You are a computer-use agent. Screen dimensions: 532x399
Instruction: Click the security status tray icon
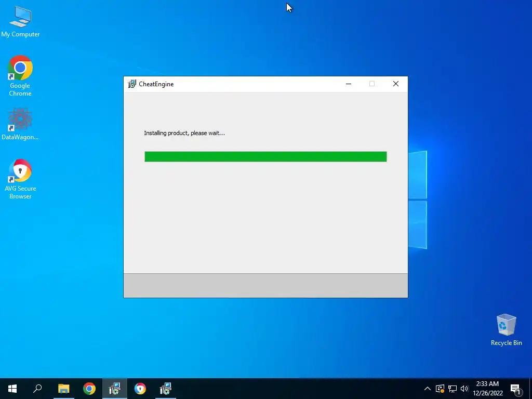(440, 389)
